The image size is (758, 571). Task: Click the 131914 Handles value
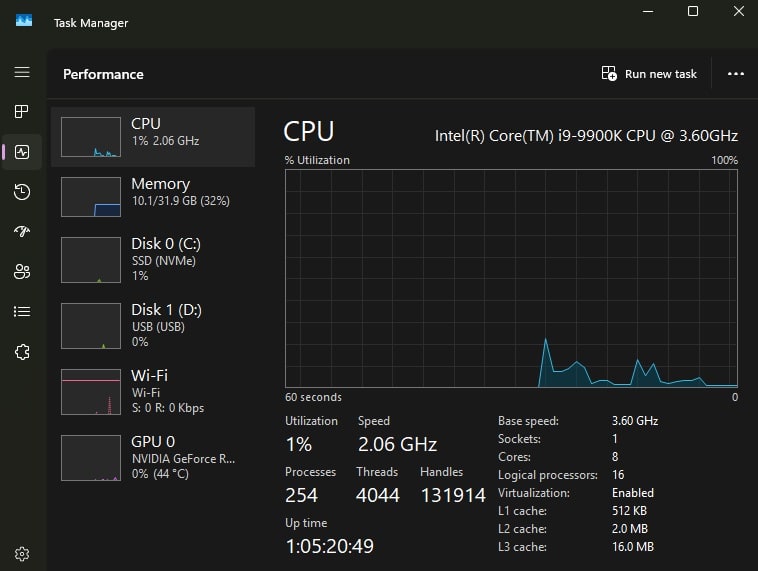453,495
